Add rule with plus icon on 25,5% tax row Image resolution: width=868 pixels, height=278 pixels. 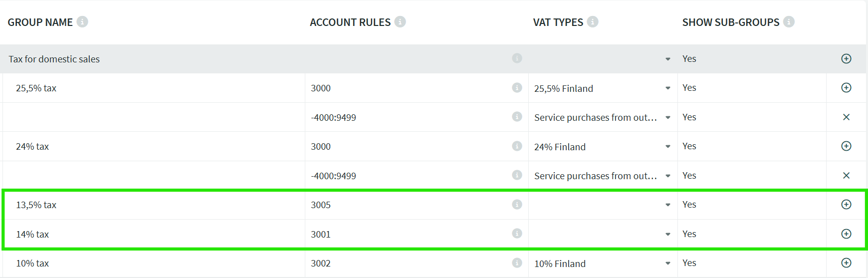click(846, 88)
